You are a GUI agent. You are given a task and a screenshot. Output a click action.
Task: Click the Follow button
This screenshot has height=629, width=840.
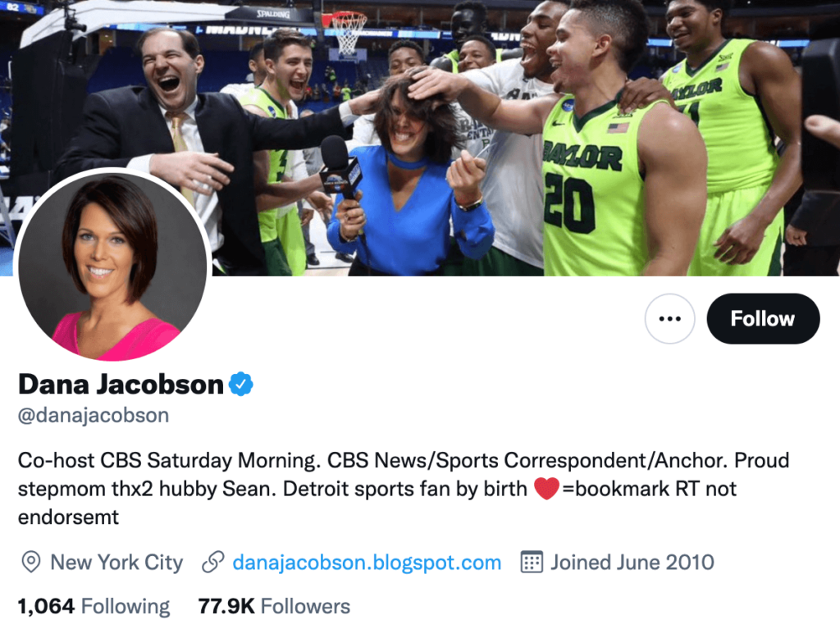tap(763, 319)
